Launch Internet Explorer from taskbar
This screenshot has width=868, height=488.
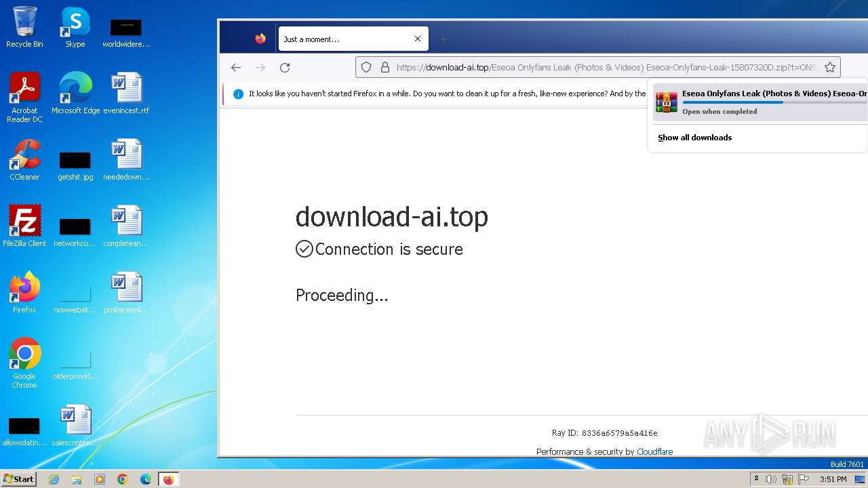click(54, 479)
